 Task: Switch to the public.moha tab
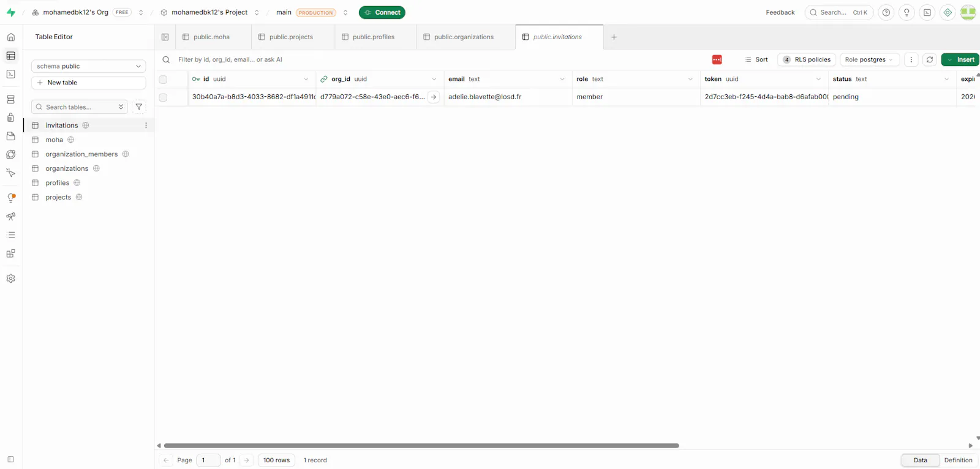point(213,37)
